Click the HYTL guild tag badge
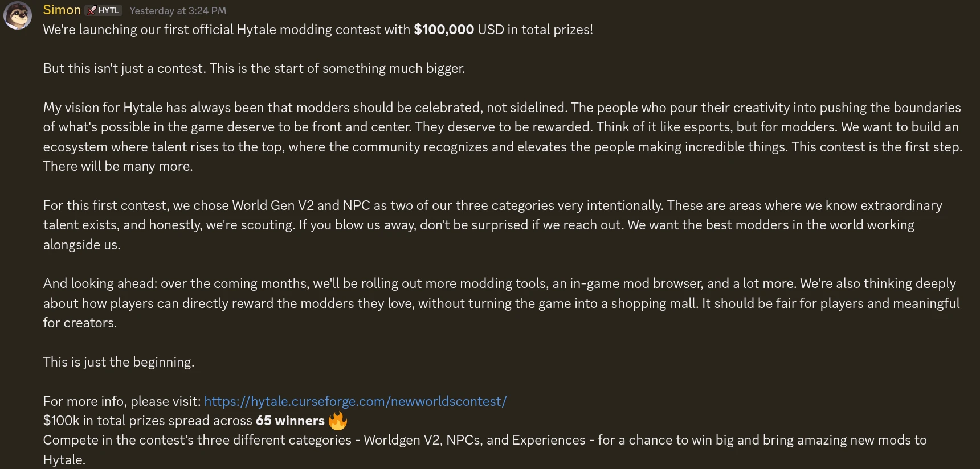The height and width of the screenshot is (469, 980). point(104,10)
